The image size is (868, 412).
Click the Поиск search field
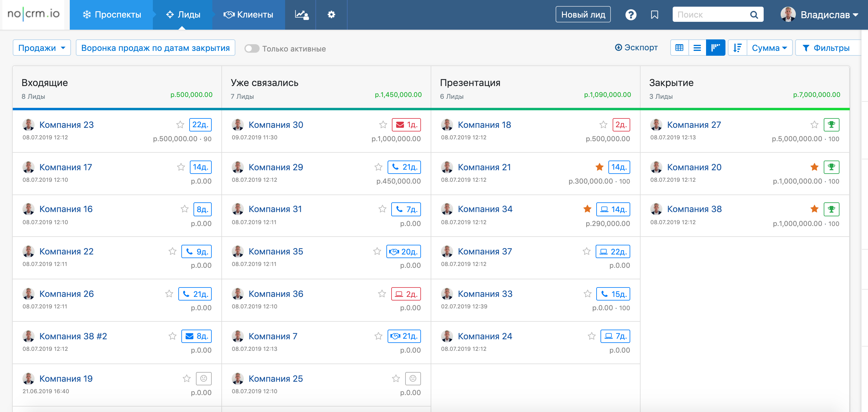(711, 15)
